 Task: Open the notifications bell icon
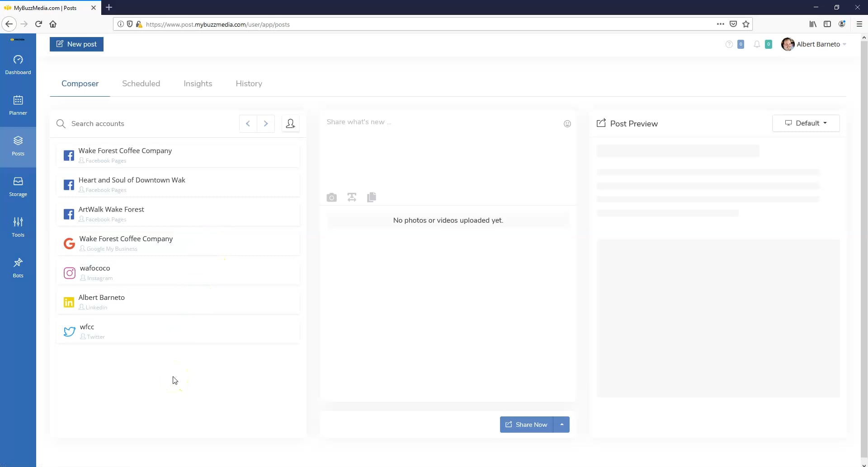pos(757,44)
